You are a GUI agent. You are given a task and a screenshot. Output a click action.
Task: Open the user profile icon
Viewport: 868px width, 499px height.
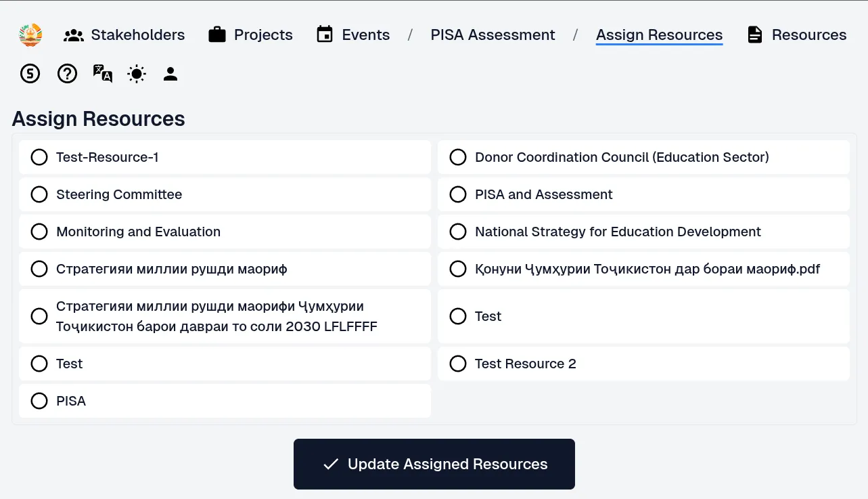[170, 74]
